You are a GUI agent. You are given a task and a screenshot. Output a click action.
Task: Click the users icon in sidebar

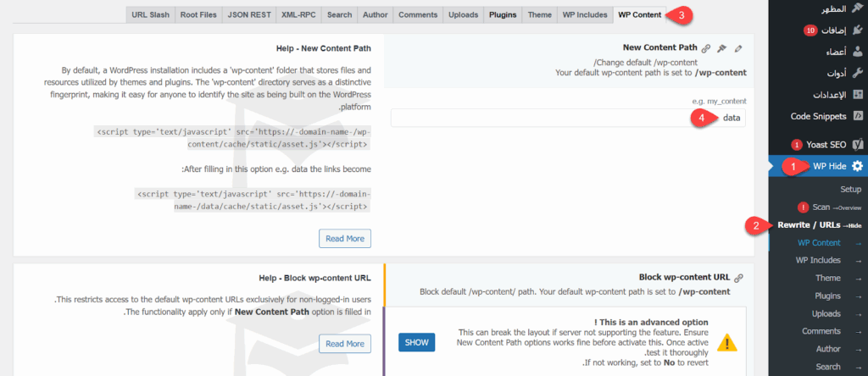857,52
